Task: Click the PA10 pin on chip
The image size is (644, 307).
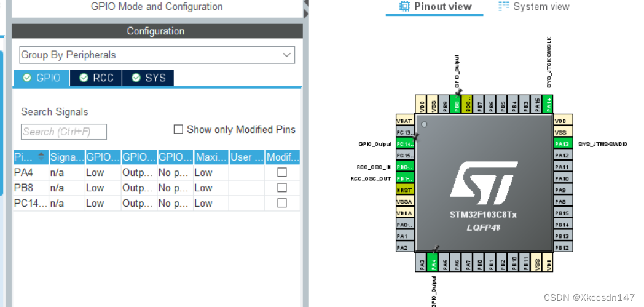Action: click(x=563, y=179)
